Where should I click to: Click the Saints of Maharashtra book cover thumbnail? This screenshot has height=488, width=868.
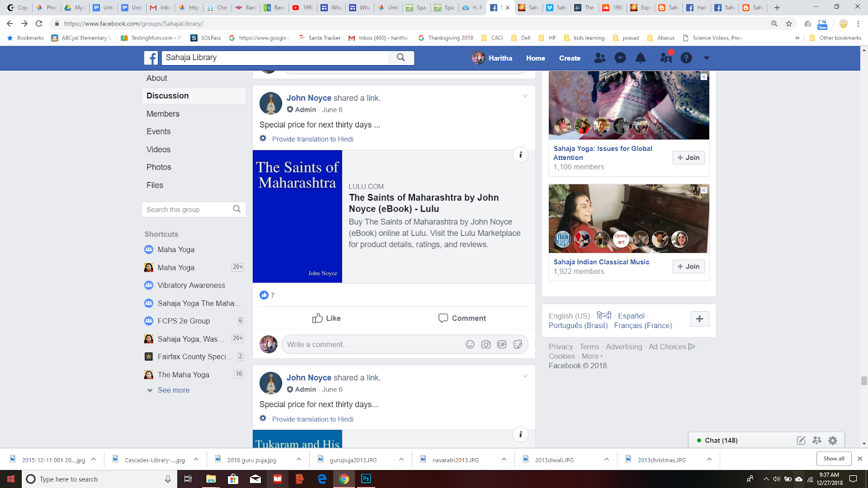click(297, 216)
